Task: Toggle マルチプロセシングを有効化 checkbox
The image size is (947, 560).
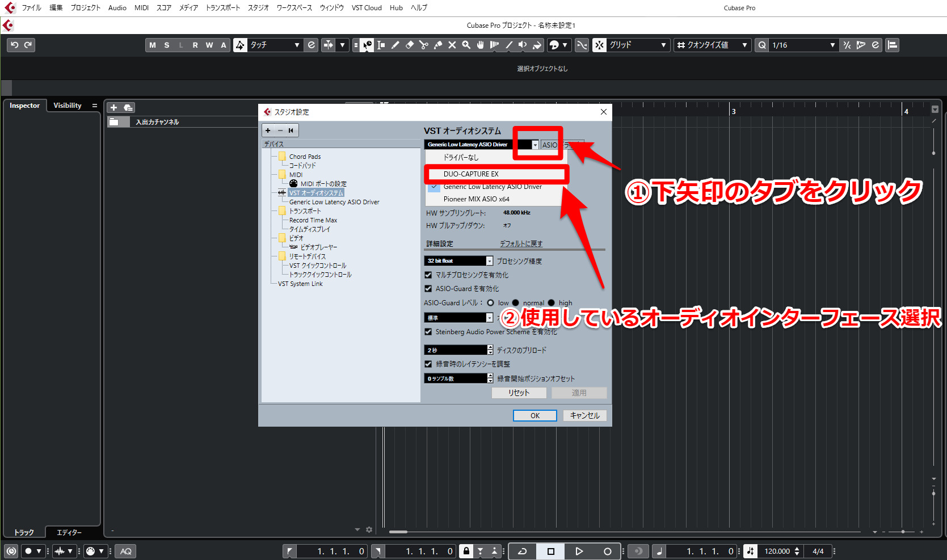Action: 428,275
